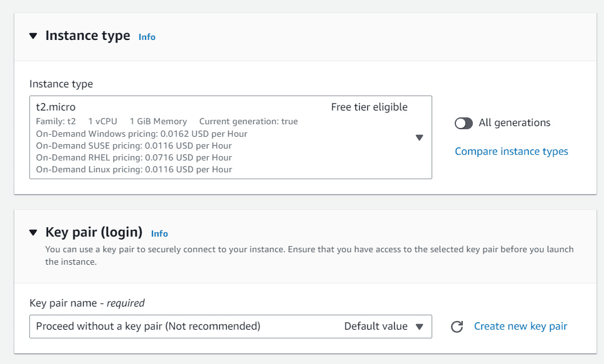Click the Default value text in key pair box
The width and height of the screenshot is (604, 364).
376,327
